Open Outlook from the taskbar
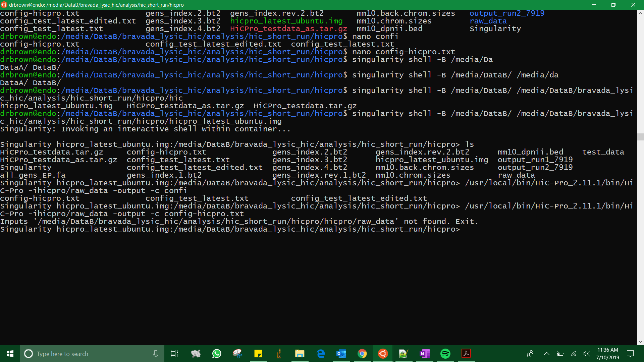Image resolution: width=644 pixels, height=362 pixels. (x=341, y=354)
